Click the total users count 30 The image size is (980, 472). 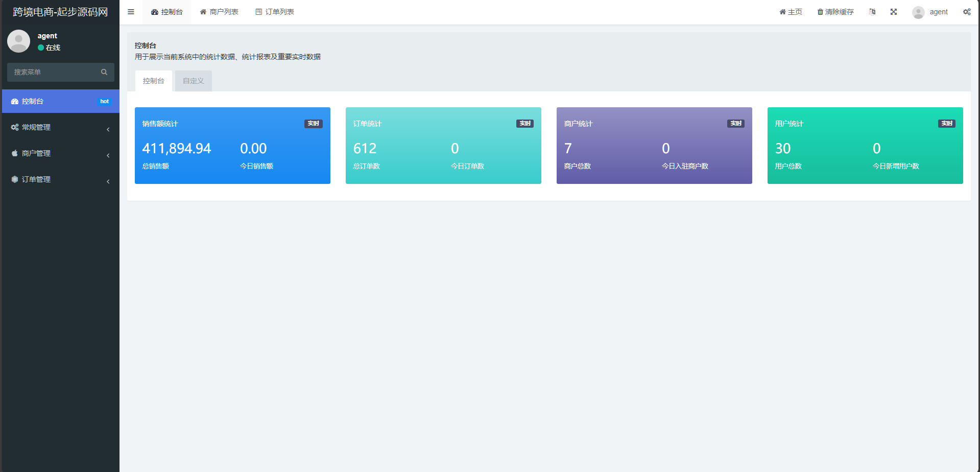(783, 149)
